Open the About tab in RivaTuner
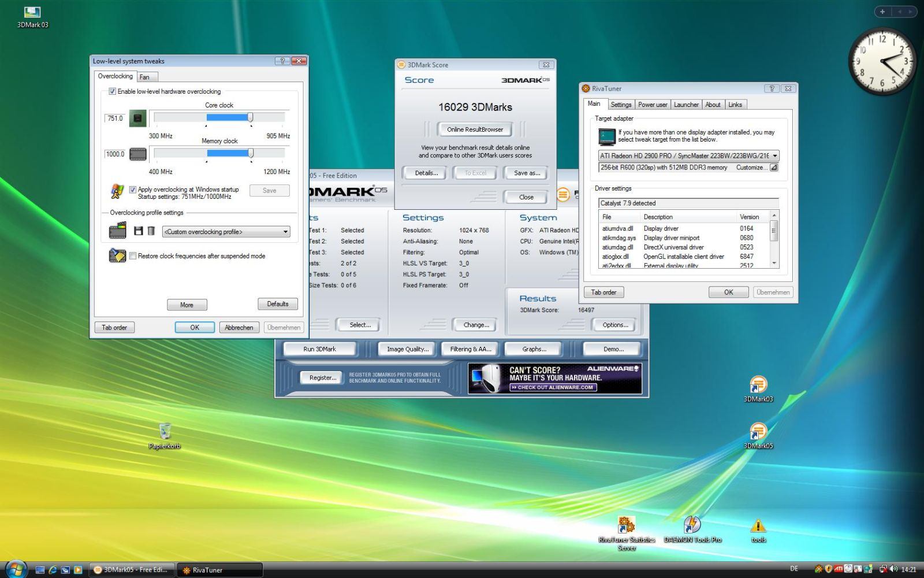 [713, 105]
